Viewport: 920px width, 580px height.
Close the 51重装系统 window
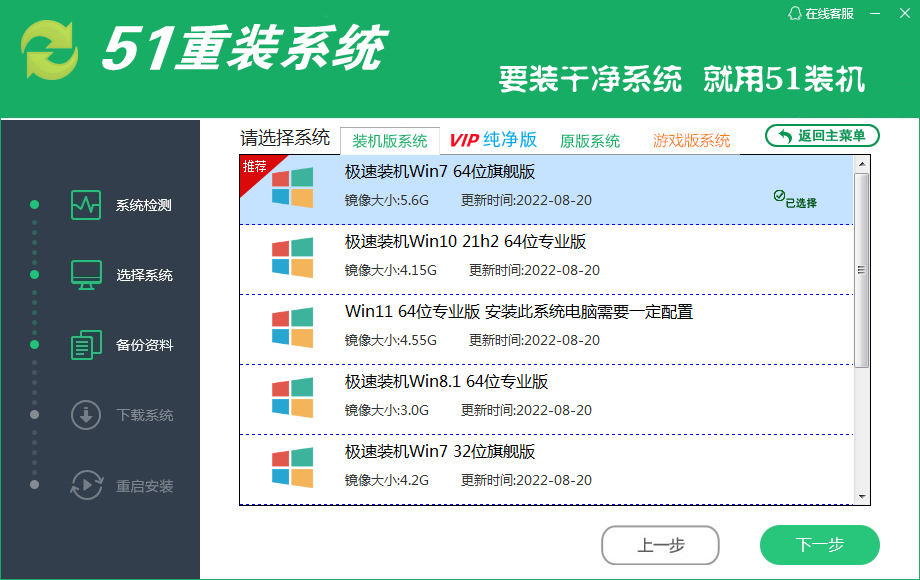coord(905,13)
